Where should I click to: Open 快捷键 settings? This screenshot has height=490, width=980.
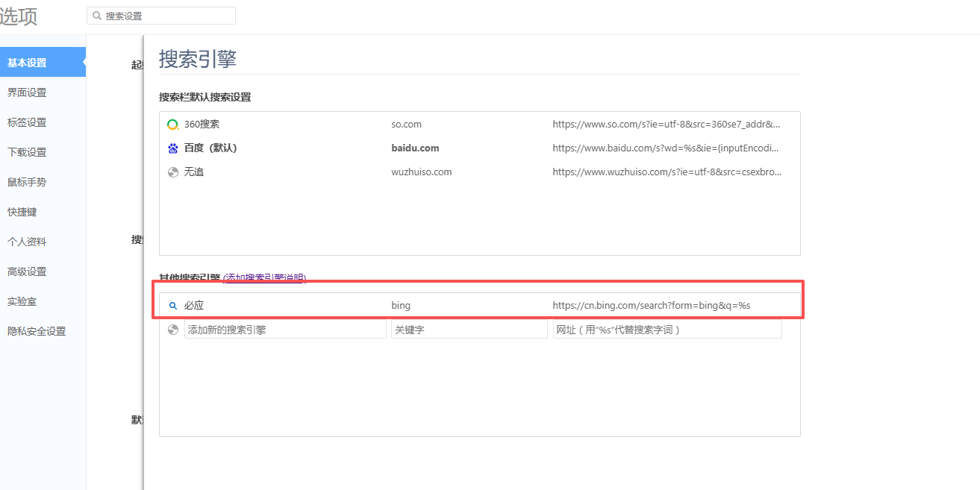[x=22, y=212]
